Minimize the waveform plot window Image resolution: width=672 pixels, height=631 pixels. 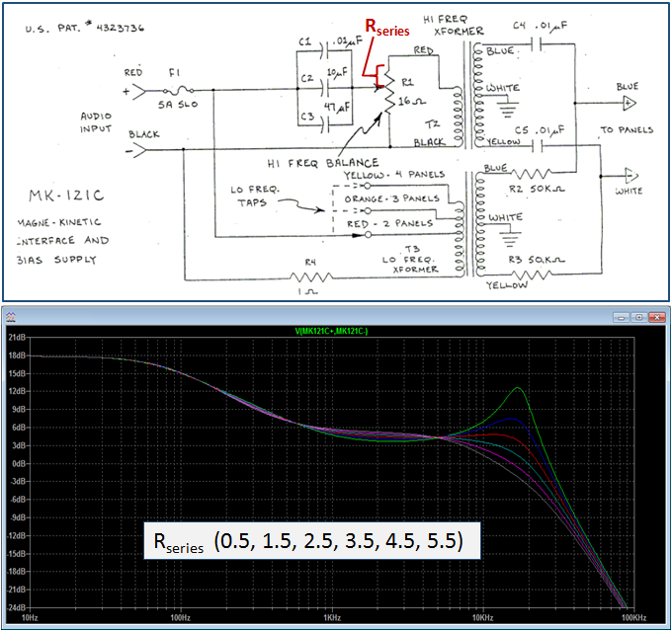[621, 317]
